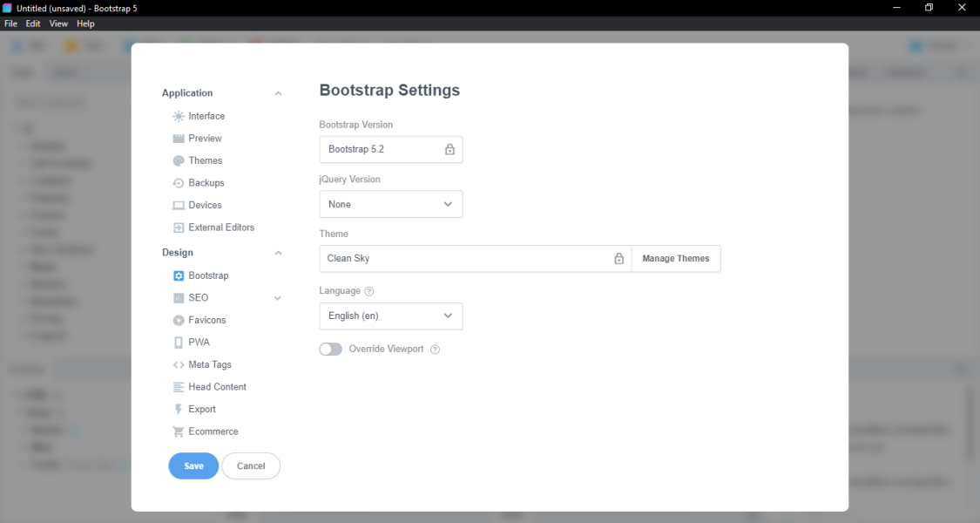980x523 pixels.
Task: Open the PWA phone icon
Action: 178,343
